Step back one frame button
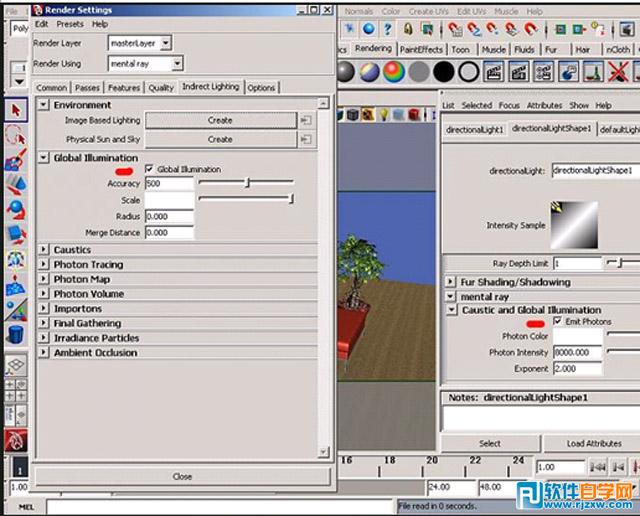Image resolution: width=640 pixels, height=516 pixels. [619, 467]
